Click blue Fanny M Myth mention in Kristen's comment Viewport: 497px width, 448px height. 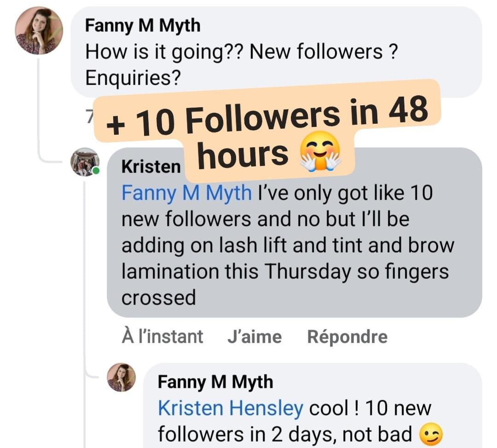186,193
